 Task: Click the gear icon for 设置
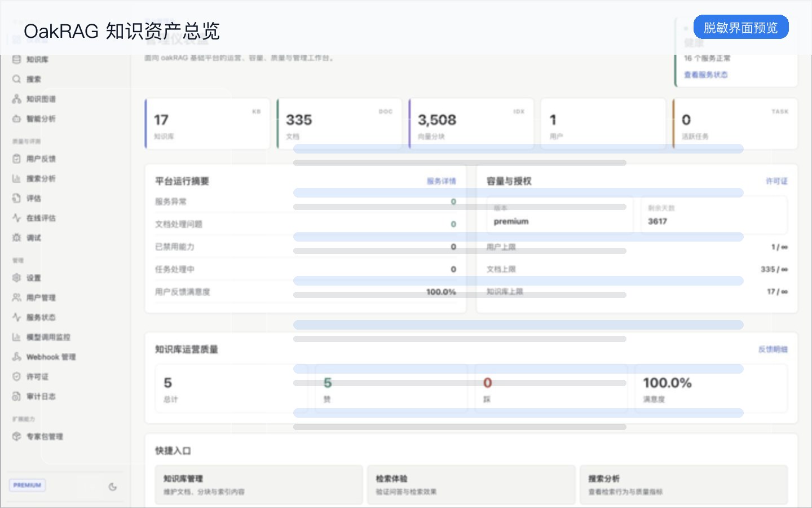16,278
